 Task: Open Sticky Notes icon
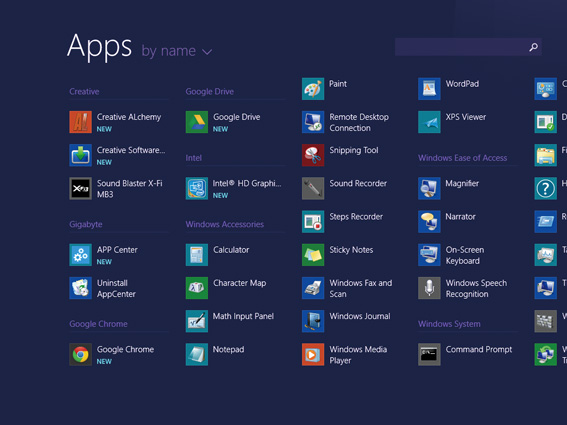pos(313,255)
